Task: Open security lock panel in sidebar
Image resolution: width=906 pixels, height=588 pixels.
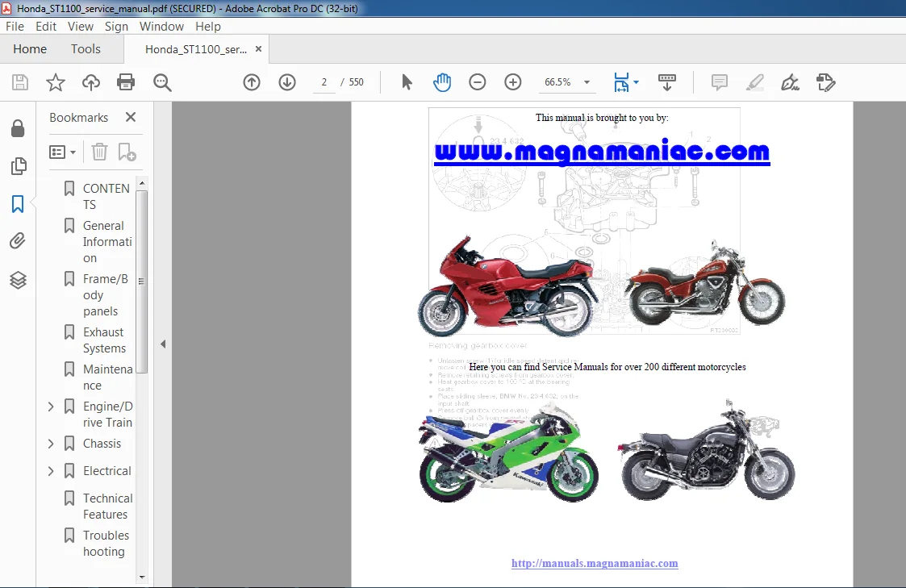Action: 18,128
